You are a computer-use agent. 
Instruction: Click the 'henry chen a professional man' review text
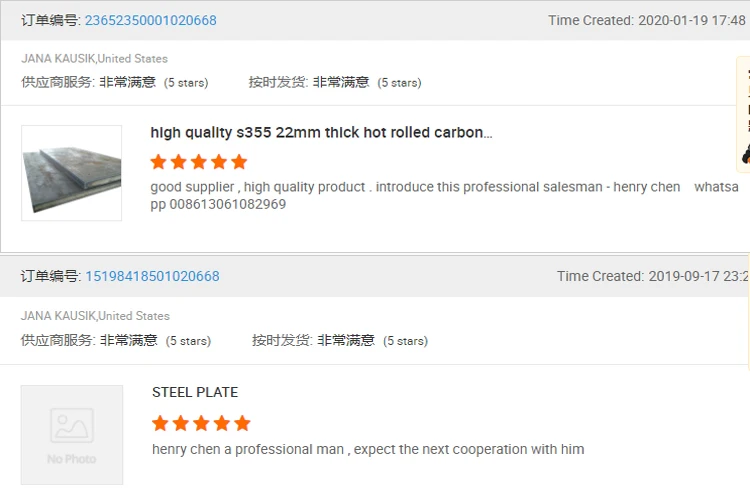click(368, 449)
